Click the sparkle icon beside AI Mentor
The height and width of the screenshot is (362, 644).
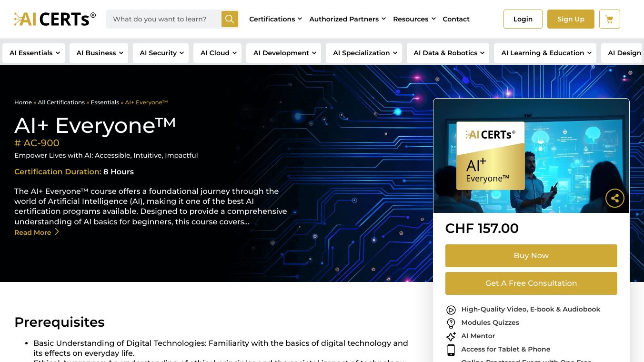451,336
